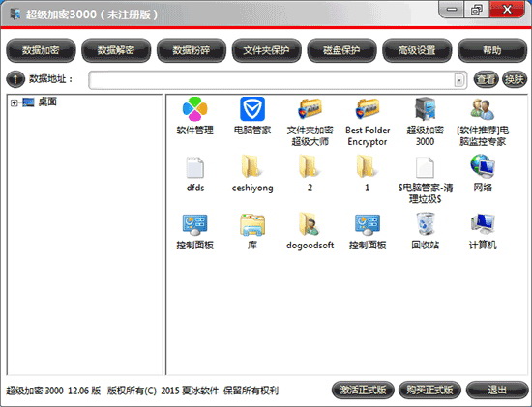Click 激活正式版 button
Image resolution: width=532 pixels, height=407 pixels.
(x=363, y=390)
